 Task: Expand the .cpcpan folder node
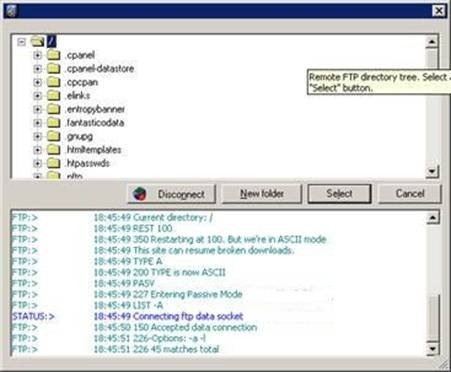[37, 82]
